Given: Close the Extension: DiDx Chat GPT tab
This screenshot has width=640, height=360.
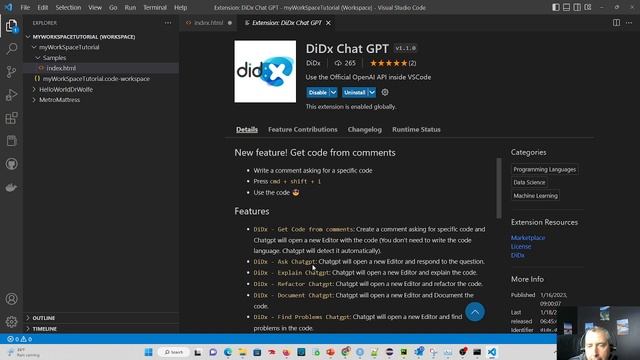Looking at the screenshot, I should click(328, 23).
